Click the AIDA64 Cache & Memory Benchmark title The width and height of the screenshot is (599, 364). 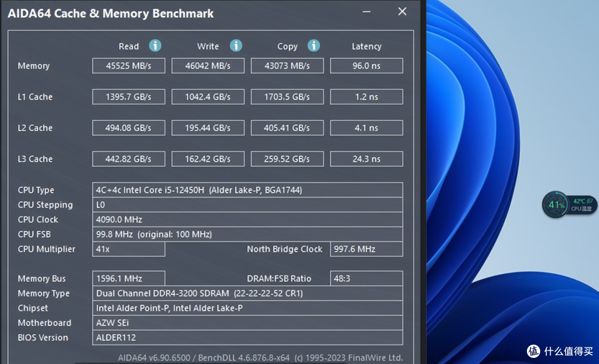pos(111,13)
